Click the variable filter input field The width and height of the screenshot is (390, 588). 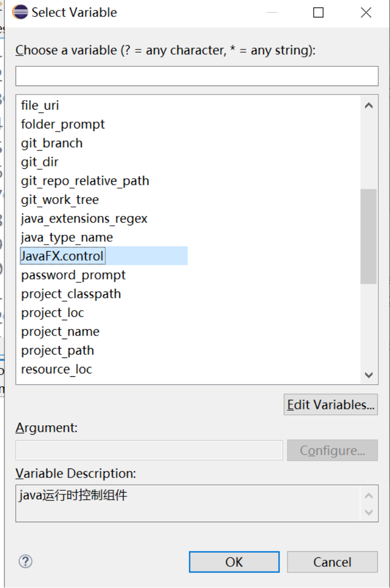click(x=196, y=76)
